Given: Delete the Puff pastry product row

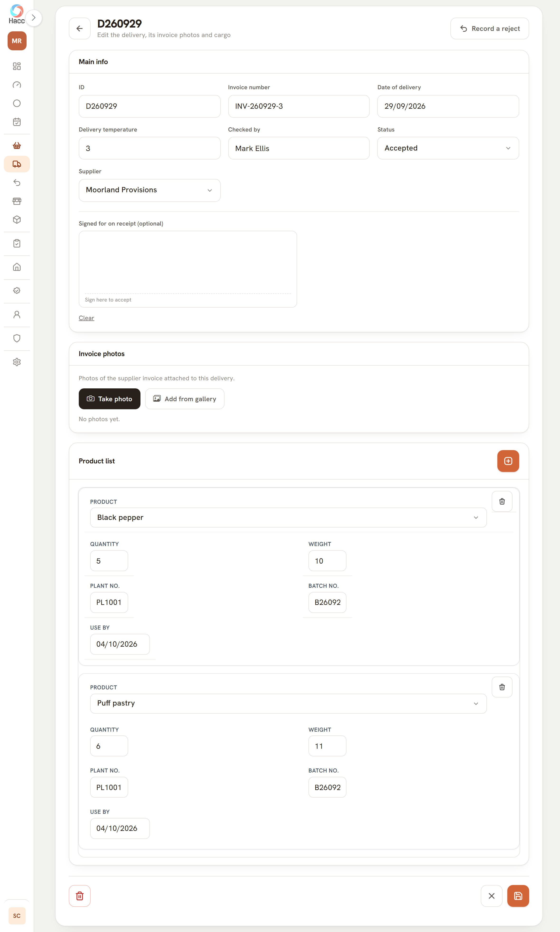Looking at the screenshot, I should (x=502, y=687).
